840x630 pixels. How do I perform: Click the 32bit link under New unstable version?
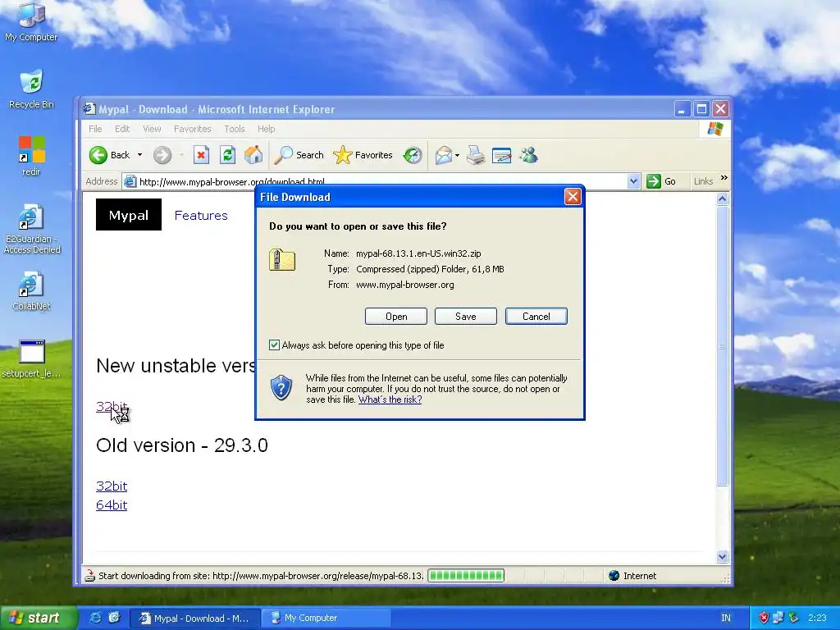112,407
